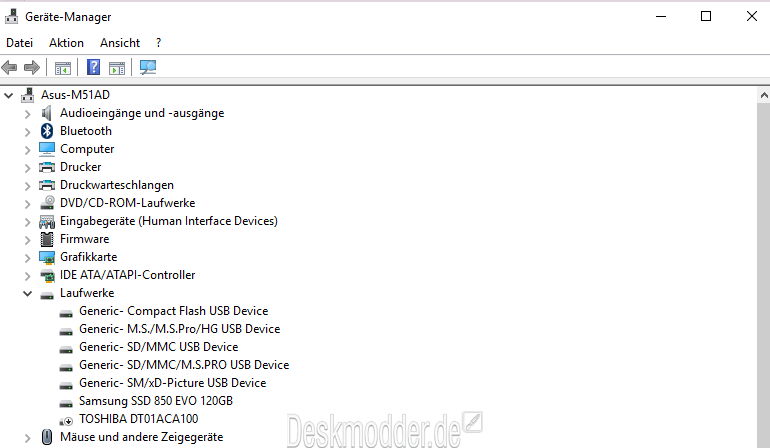
Task: Open the Ansicht menu
Action: [120, 43]
